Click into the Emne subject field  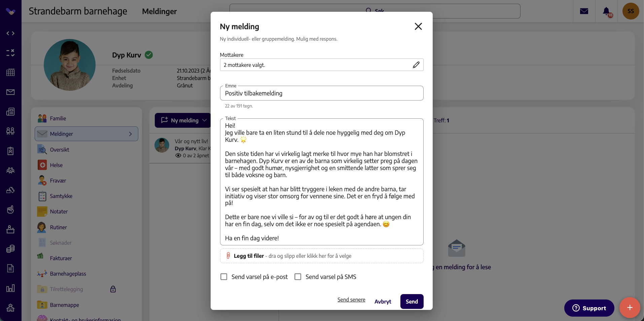tap(322, 93)
